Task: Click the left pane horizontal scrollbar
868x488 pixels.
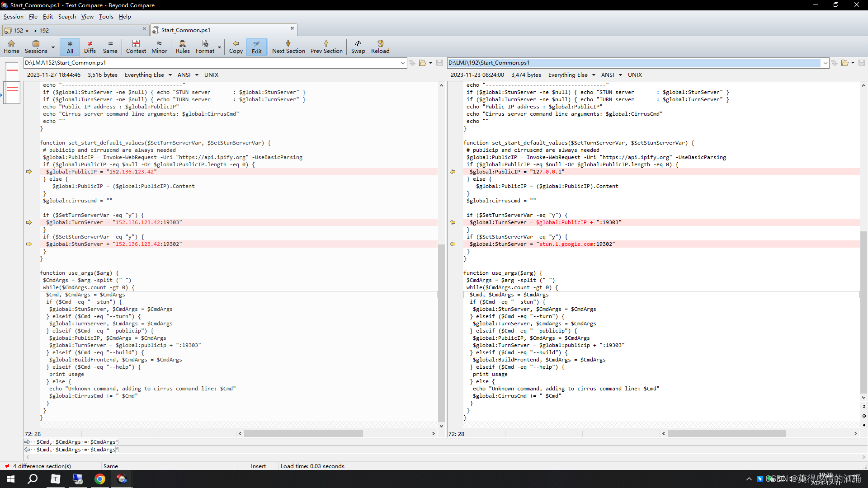Action: (x=303, y=434)
